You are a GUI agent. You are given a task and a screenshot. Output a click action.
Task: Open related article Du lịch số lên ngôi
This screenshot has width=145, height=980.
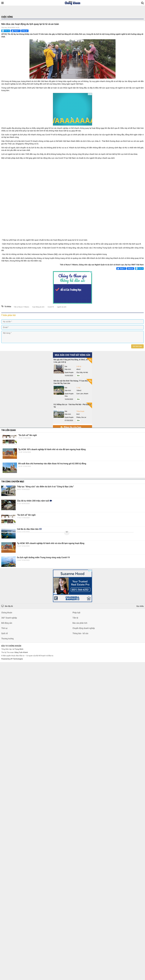(x=28, y=435)
